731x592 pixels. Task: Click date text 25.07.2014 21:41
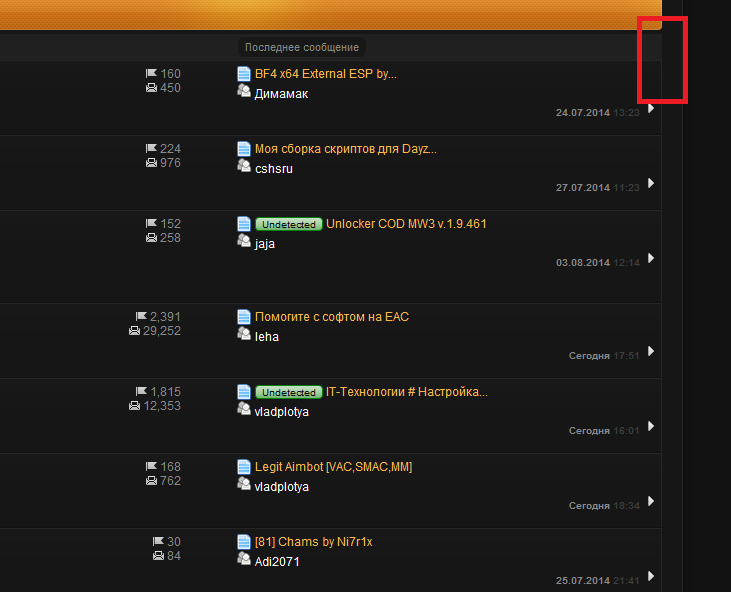click(x=598, y=581)
